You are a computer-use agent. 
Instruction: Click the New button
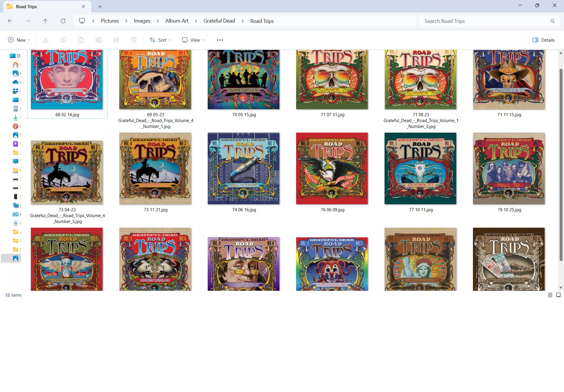[19, 40]
